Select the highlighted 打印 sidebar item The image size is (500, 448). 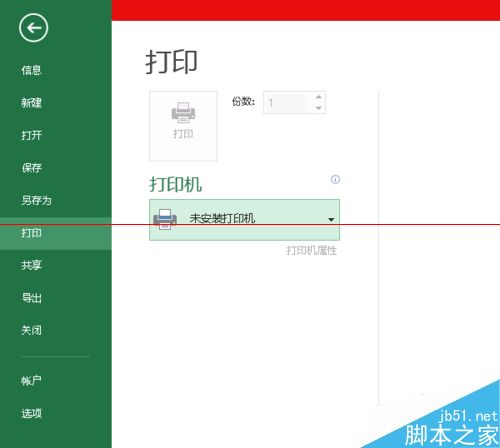(56, 233)
